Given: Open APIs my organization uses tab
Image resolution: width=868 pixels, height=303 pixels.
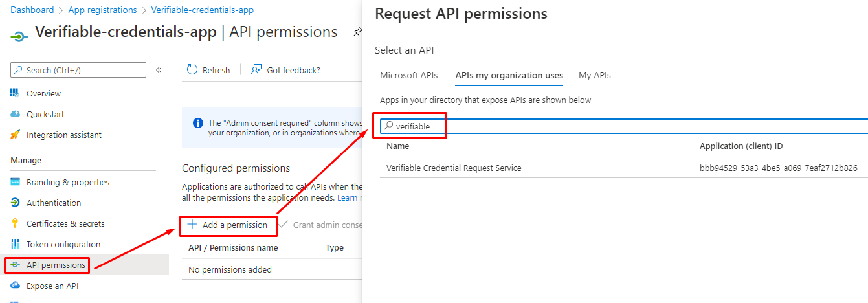Looking at the screenshot, I should [x=509, y=75].
